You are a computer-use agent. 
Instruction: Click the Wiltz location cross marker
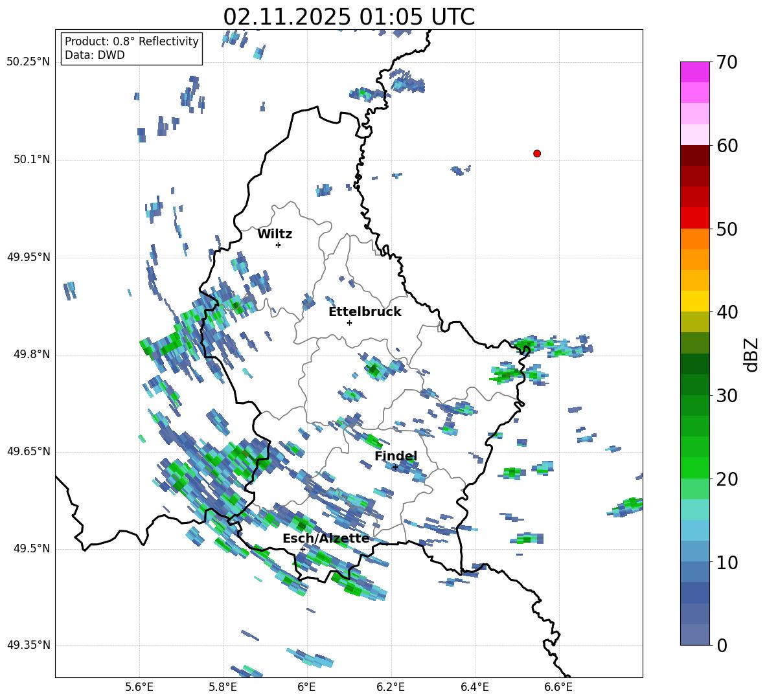[x=279, y=245]
